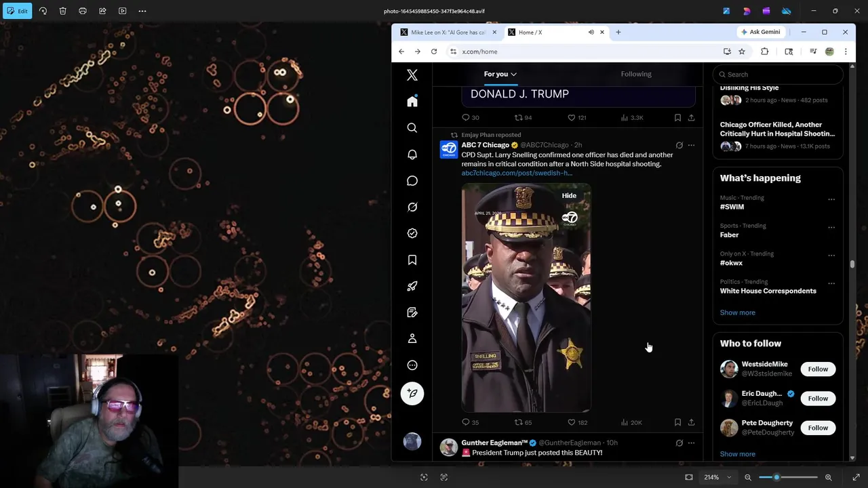This screenshot has height=488, width=868.
Task: Open the ABC 7 officer video thumbnail
Action: [x=526, y=298]
